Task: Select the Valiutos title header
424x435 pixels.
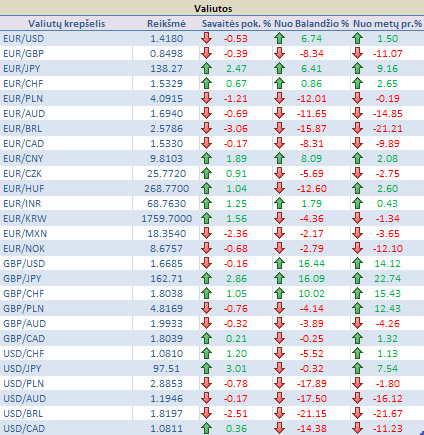Action: 212,8
